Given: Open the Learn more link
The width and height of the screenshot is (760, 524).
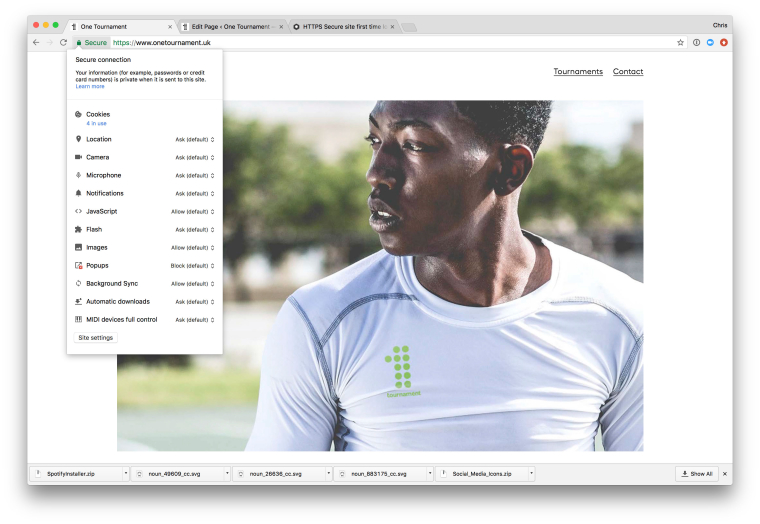Looking at the screenshot, I should pyautogui.click(x=90, y=87).
